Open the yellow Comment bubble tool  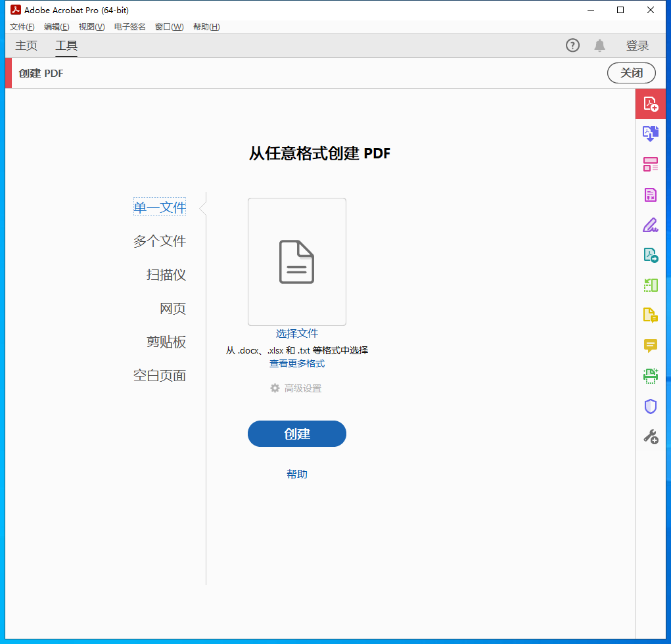click(651, 345)
